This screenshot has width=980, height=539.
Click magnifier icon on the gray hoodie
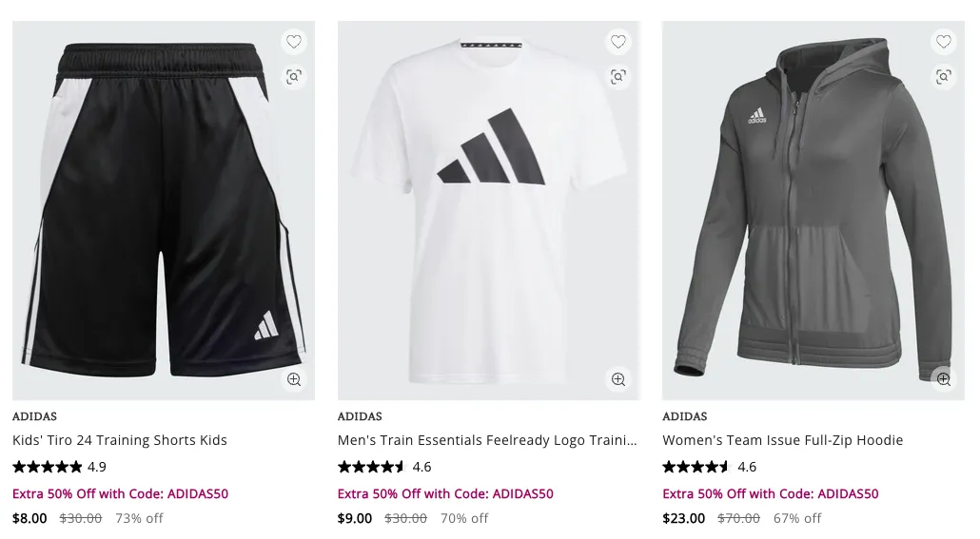click(944, 379)
